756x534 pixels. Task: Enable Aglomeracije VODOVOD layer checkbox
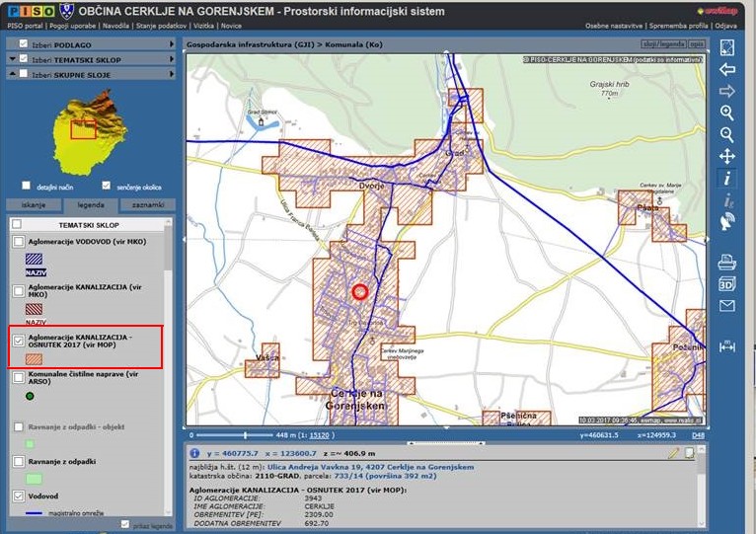(x=18, y=242)
